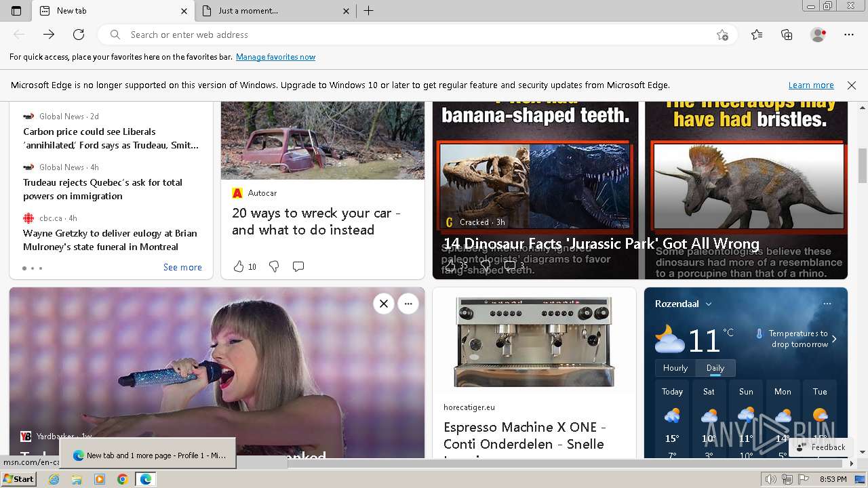This screenshot has width=868, height=488.
Task: Open 'Carbon price could see Liberals' headline
Action: pyautogui.click(x=111, y=138)
